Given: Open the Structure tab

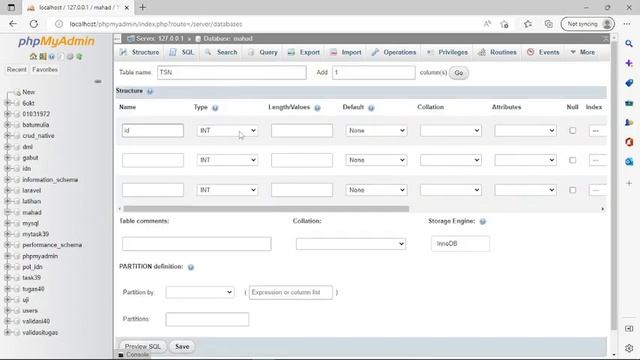Looking at the screenshot, I should [140, 52].
